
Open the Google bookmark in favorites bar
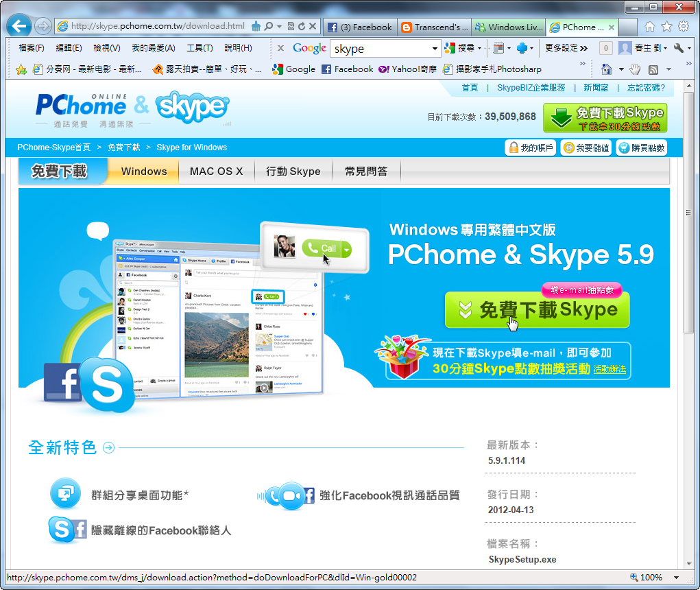tap(293, 69)
